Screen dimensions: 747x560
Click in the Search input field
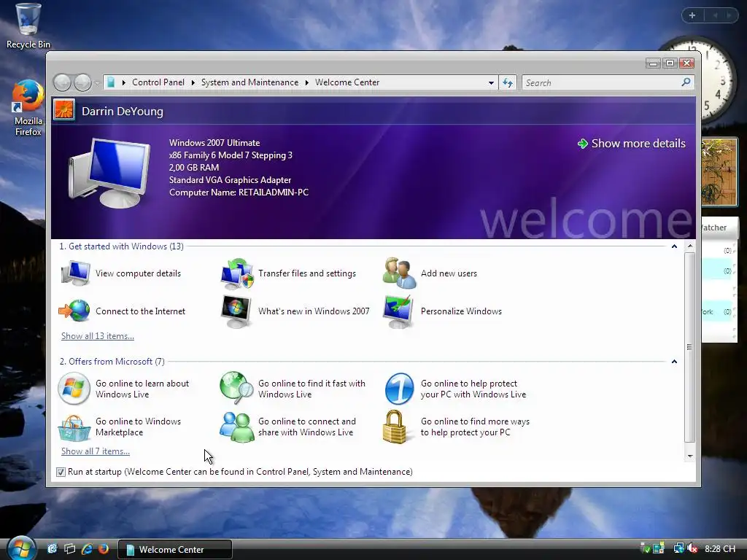click(x=602, y=83)
